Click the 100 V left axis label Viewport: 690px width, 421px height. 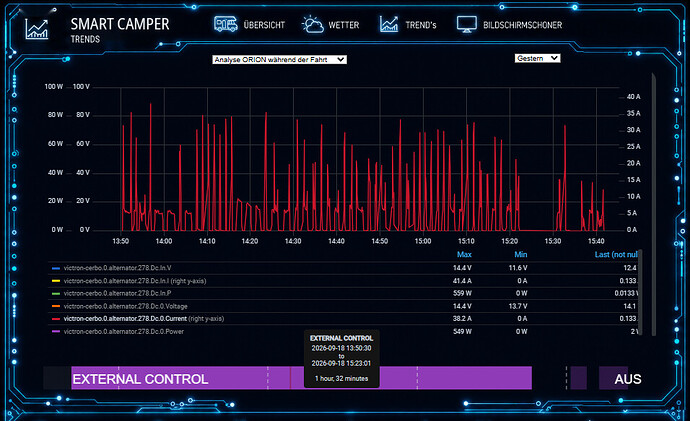(81, 87)
